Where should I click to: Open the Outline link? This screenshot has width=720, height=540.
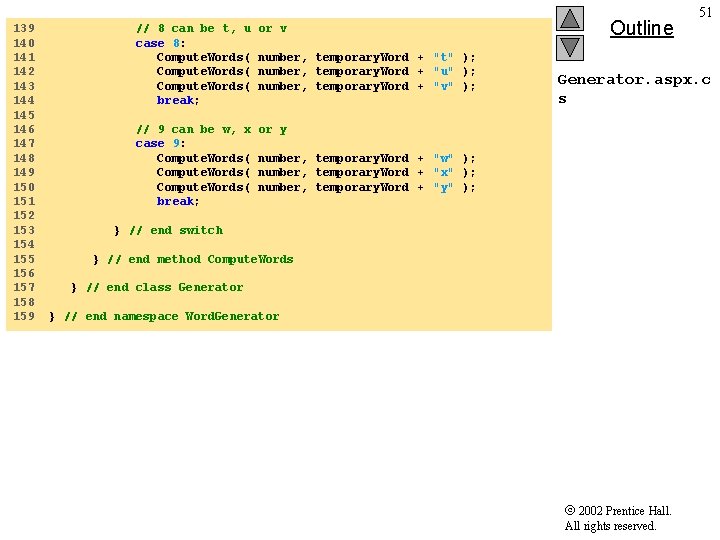click(641, 28)
